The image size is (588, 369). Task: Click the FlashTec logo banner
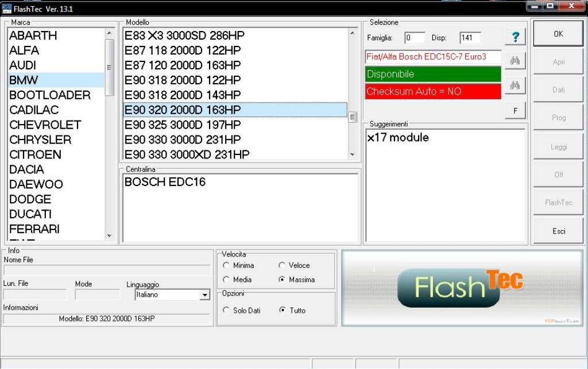(x=462, y=288)
